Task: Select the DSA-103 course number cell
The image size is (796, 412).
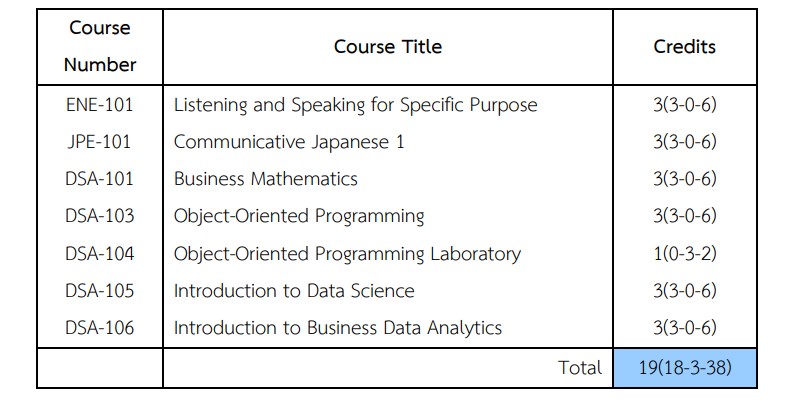Action: tap(100, 216)
